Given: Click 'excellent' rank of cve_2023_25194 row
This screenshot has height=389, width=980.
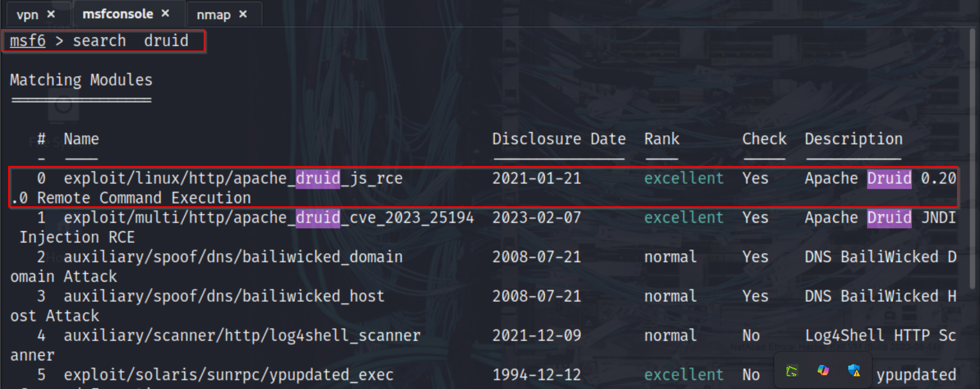Looking at the screenshot, I should (684, 217).
